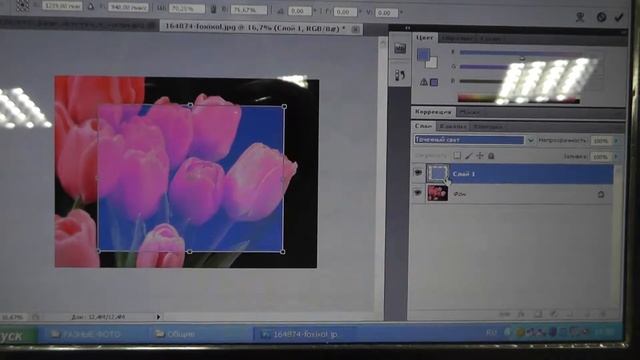The width and height of the screenshot is (640, 360).
Task: Select the Фон layer name
Action: (460, 194)
